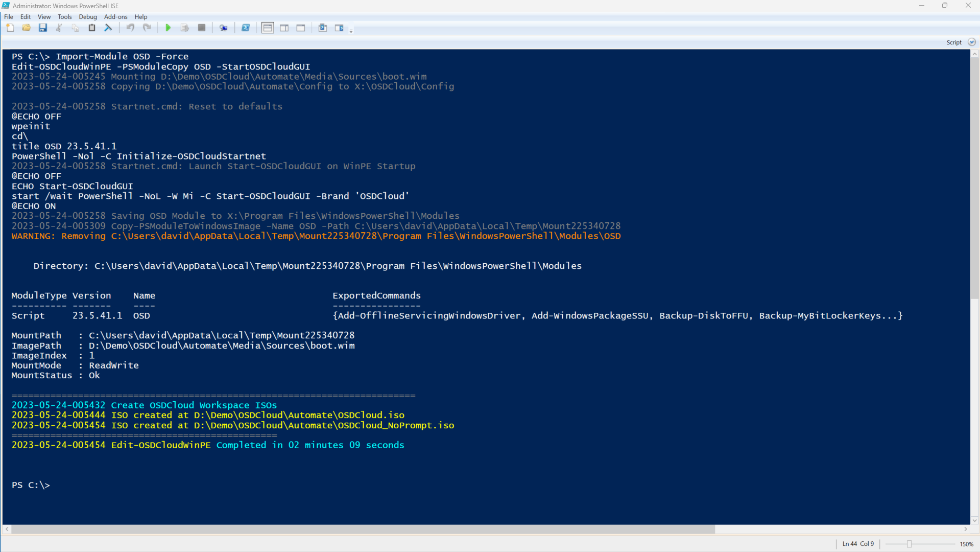Open the Debug menu

pyautogui.click(x=87, y=17)
